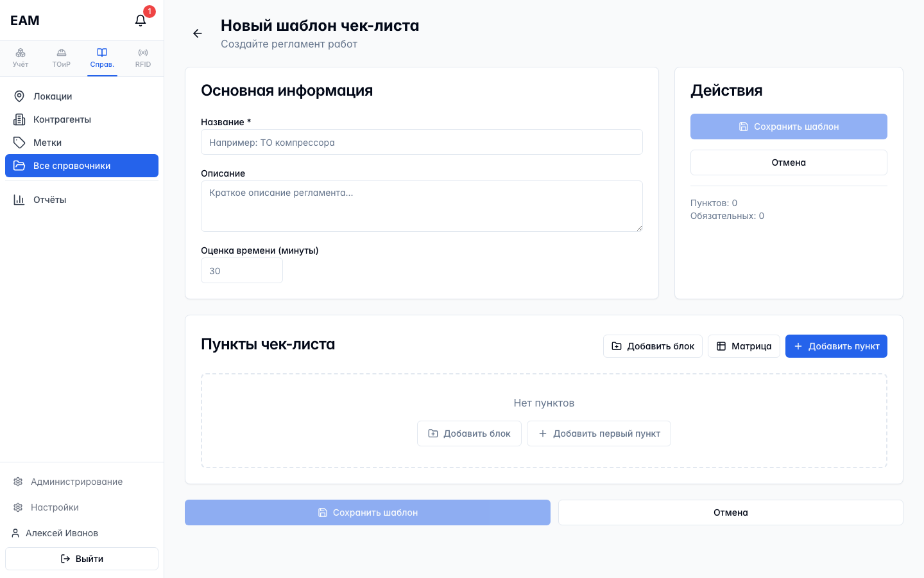Image resolution: width=924 pixels, height=578 pixels.
Task: Click the bottom Сохранить шаблон button
Action: click(368, 512)
